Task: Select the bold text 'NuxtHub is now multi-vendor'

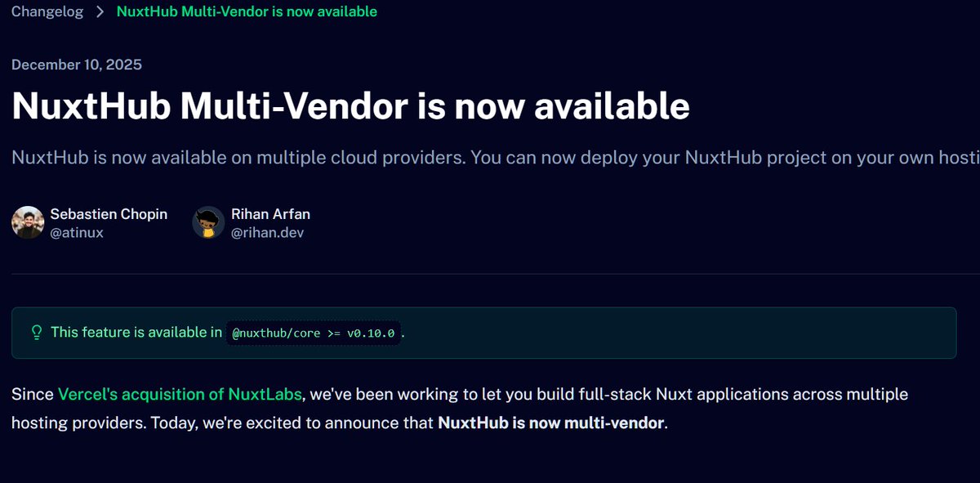Action: pos(551,423)
